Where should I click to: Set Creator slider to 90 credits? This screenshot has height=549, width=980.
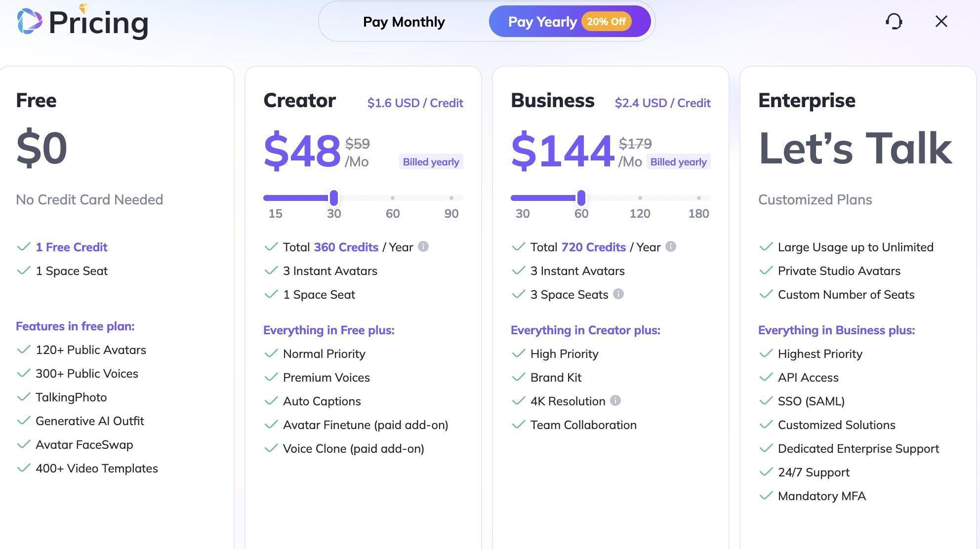pos(451,198)
